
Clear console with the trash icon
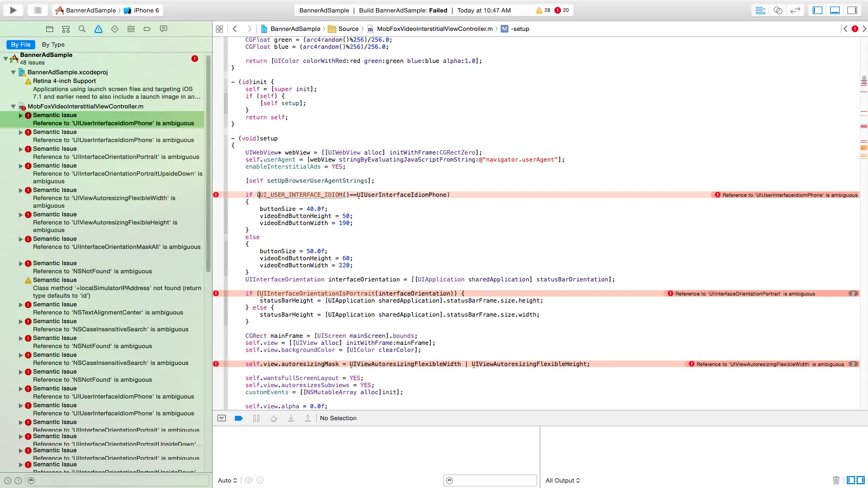(x=836, y=480)
